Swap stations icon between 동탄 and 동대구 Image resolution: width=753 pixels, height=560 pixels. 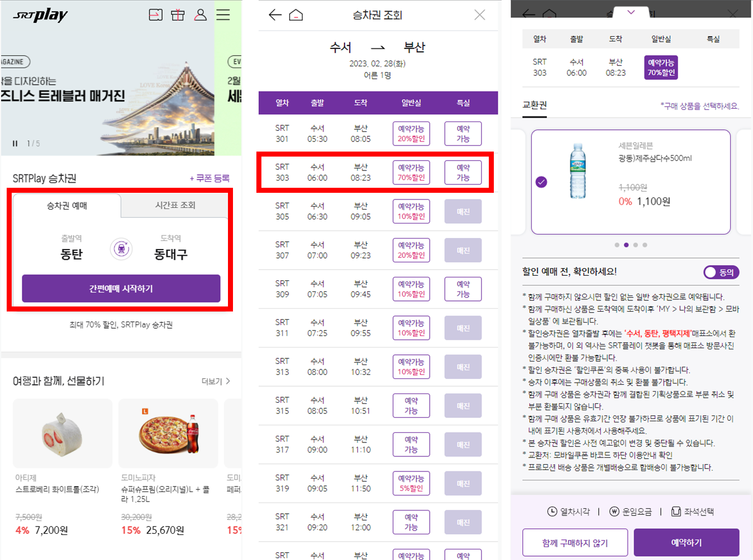122,249
